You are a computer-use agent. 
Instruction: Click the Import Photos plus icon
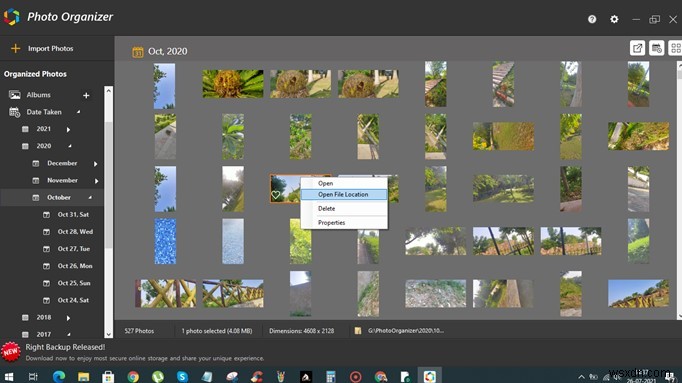(15, 48)
